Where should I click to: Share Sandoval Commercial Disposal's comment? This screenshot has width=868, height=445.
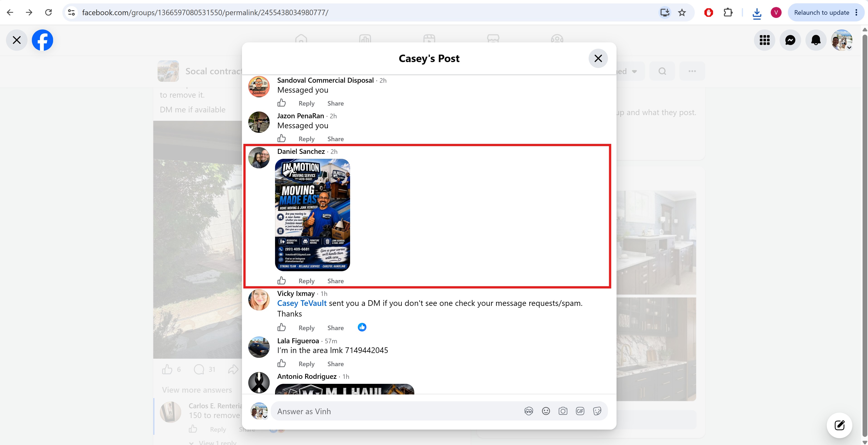coord(336,103)
